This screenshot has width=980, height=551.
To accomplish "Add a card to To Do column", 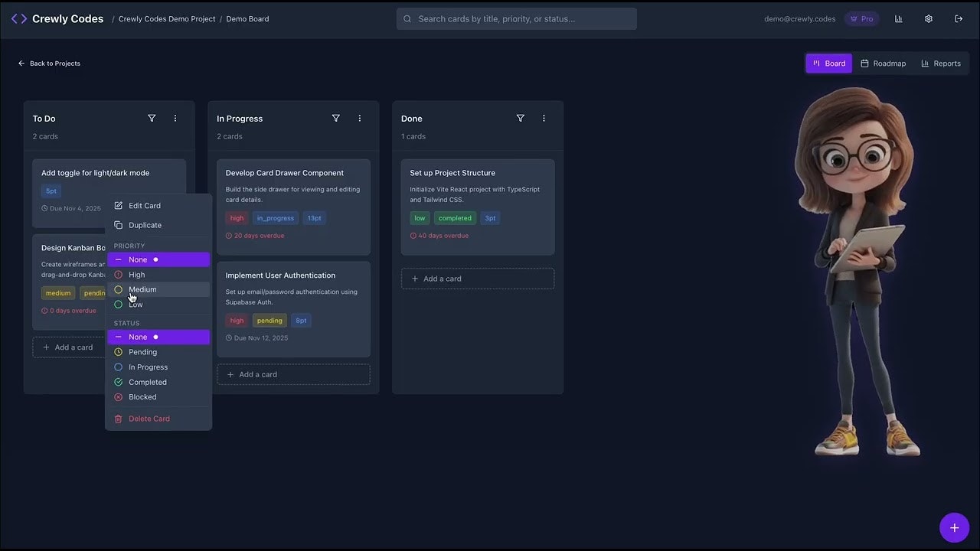I will [68, 347].
